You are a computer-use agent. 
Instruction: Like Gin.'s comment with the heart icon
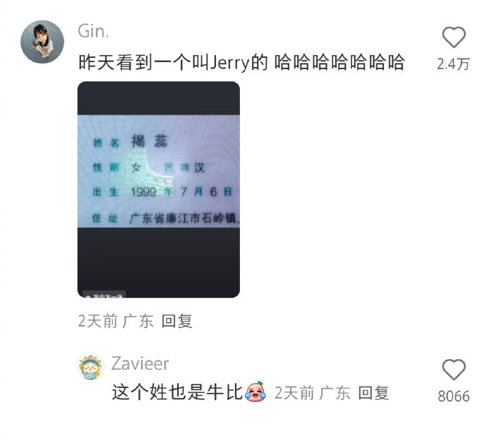pos(453,37)
